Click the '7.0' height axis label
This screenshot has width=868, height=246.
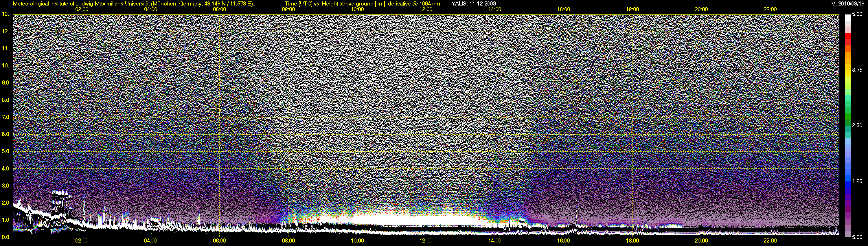point(5,117)
